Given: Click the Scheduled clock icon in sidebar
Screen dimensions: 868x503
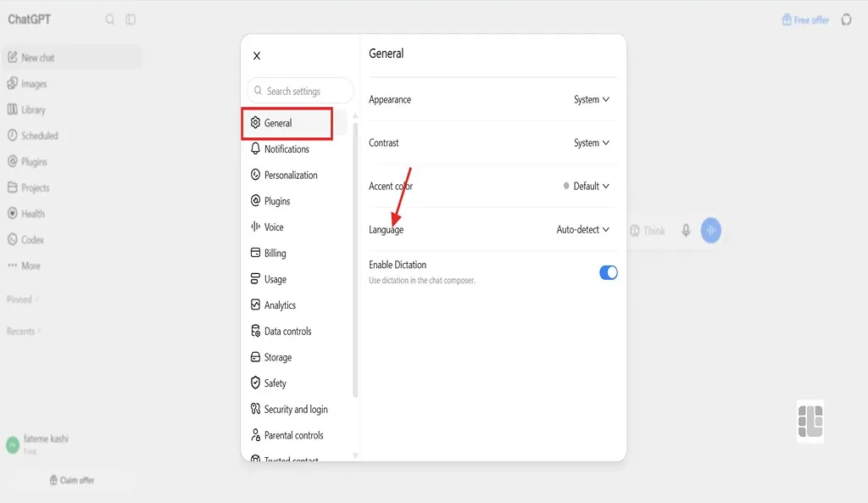Looking at the screenshot, I should pos(12,135).
